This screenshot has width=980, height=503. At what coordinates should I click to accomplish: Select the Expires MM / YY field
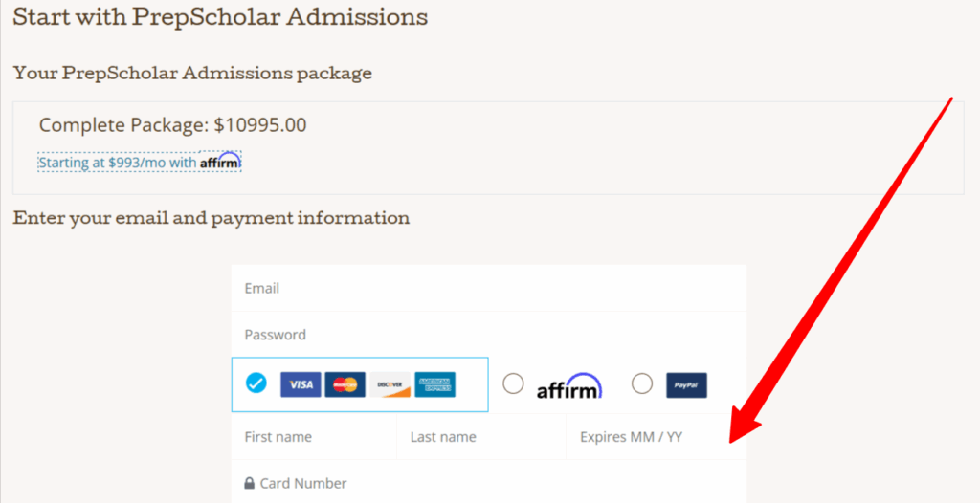[x=657, y=437]
